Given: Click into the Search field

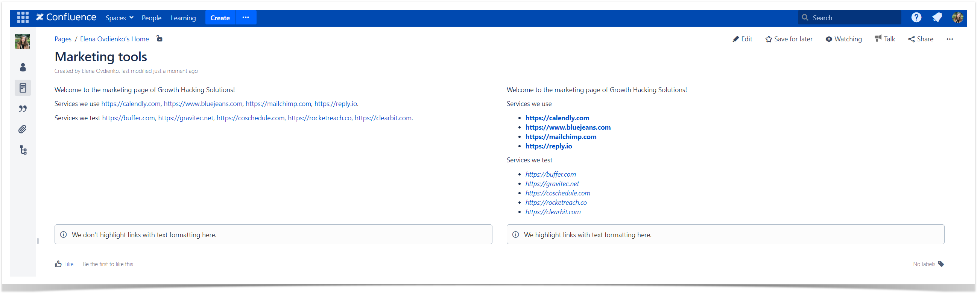Looking at the screenshot, I should (849, 18).
